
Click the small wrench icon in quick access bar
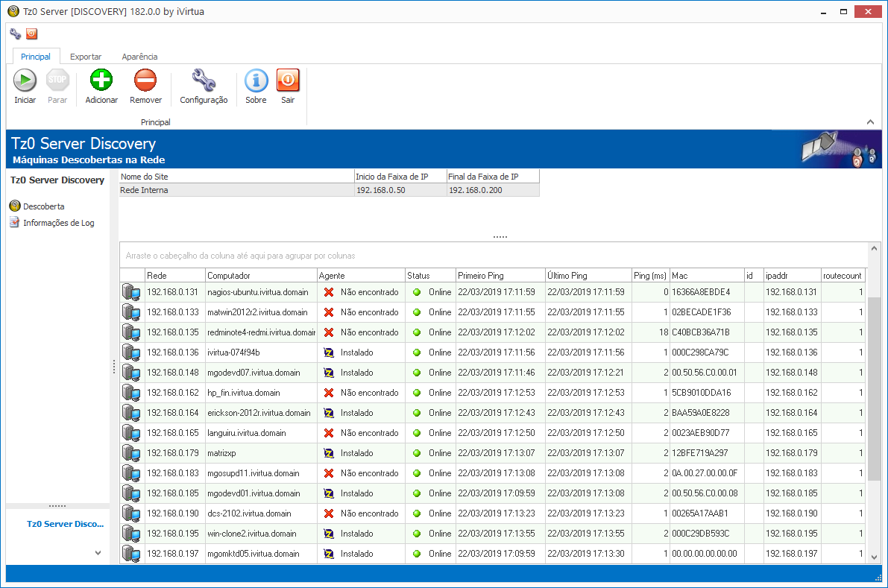tap(16, 34)
